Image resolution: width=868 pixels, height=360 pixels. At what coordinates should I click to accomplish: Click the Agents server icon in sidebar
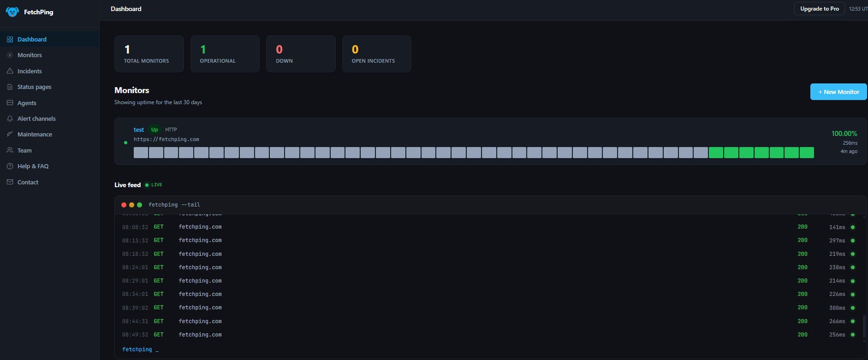click(10, 103)
